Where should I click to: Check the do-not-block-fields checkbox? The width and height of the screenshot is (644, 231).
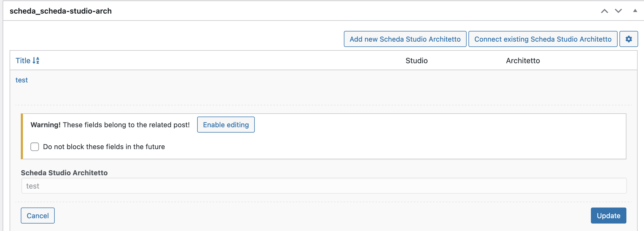click(35, 147)
